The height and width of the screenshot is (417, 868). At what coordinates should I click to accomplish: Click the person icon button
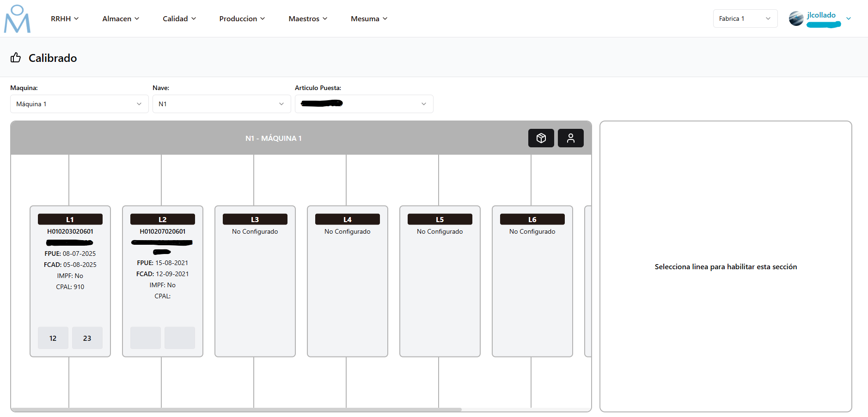(570, 138)
